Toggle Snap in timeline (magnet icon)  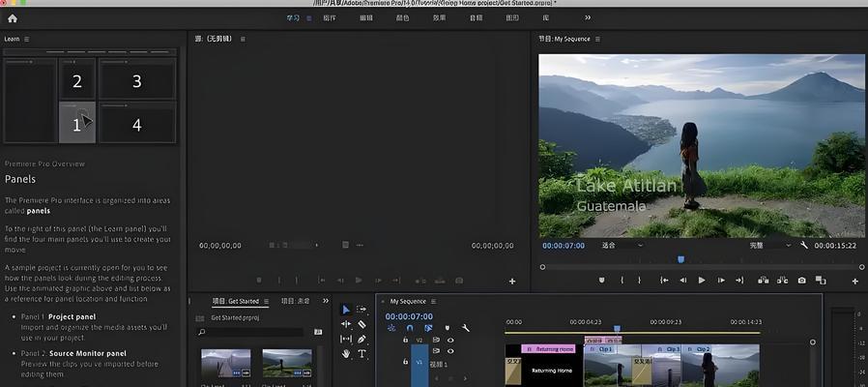[410, 328]
